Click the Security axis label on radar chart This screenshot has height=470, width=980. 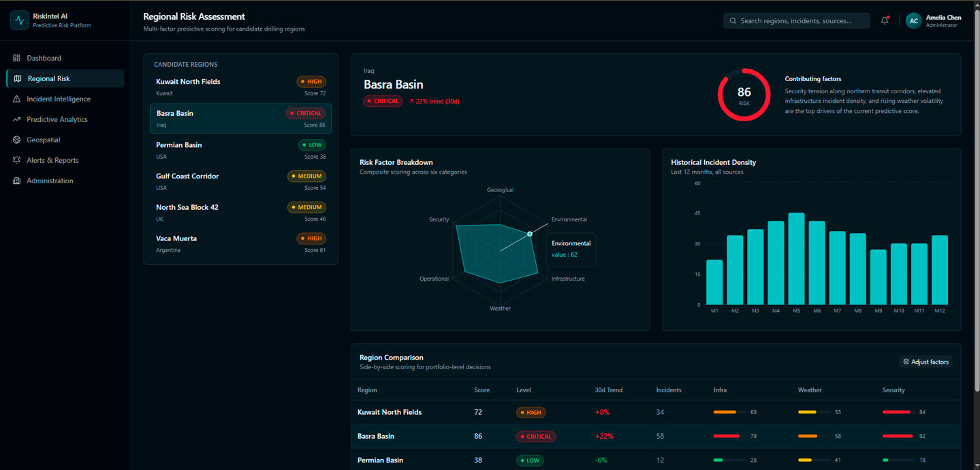[x=439, y=219]
